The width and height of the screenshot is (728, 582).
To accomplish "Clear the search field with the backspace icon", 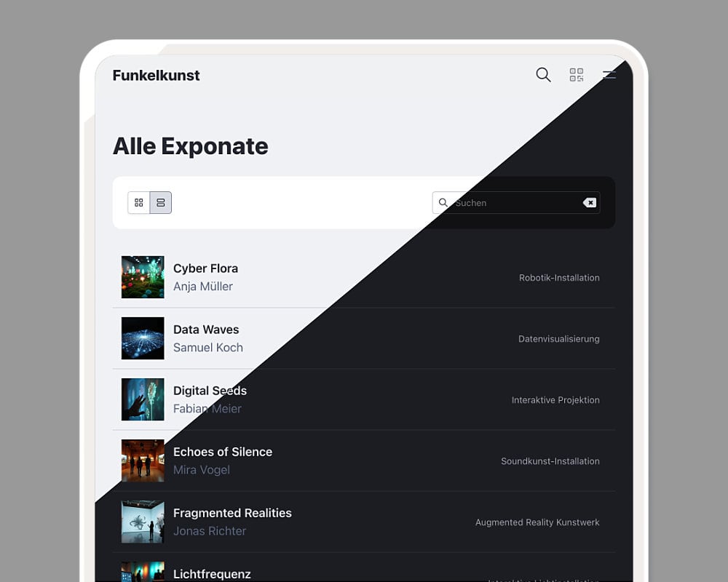I will click(590, 203).
